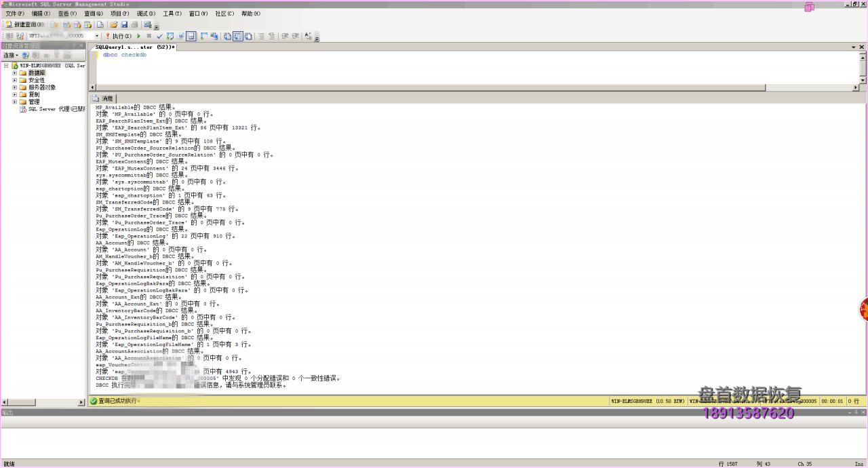The image size is (868, 468).
Task: Click the Comment out selected lines icon
Action: 261,36
